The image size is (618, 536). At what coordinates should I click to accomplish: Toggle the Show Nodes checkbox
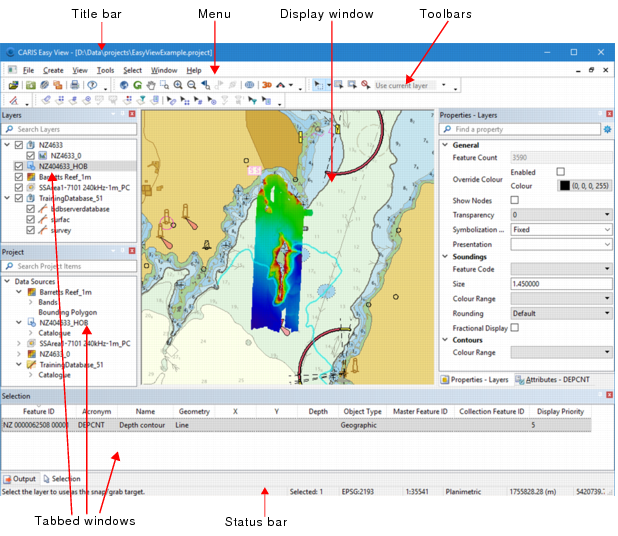coord(515,200)
